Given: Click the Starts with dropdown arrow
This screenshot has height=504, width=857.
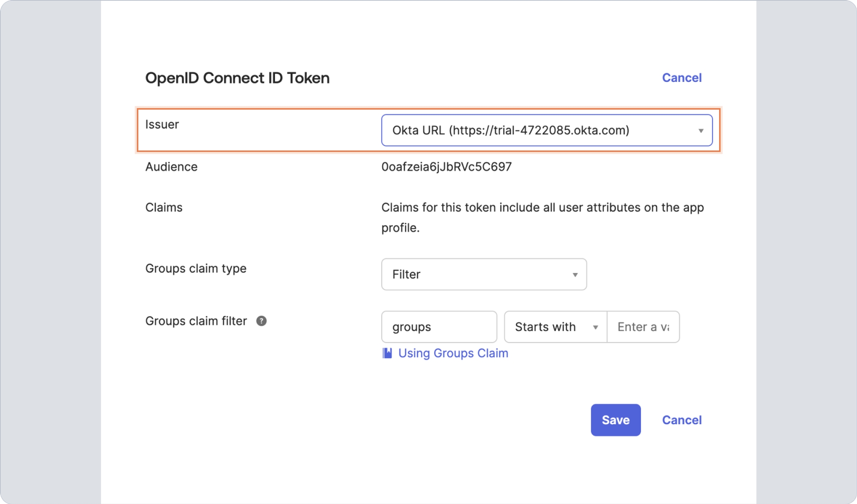Looking at the screenshot, I should pyautogui.click(x=595, y=327).
